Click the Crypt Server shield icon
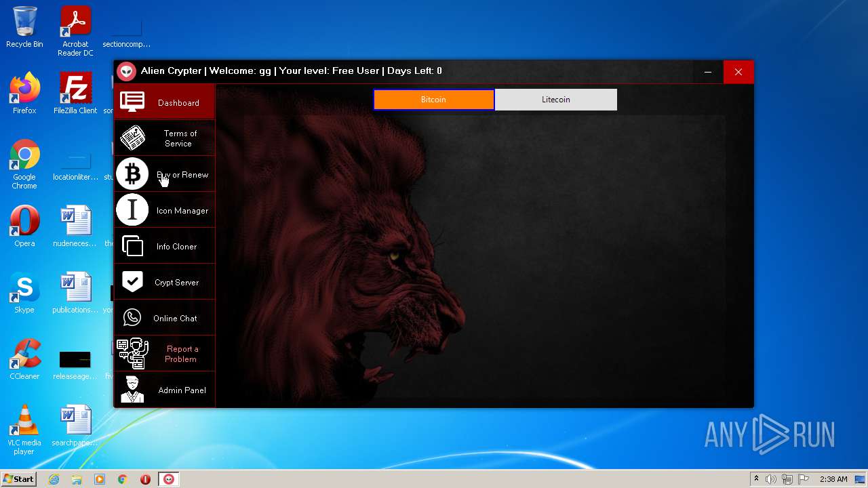The height and width of the screenshot is (488, 868). (132, 282)
